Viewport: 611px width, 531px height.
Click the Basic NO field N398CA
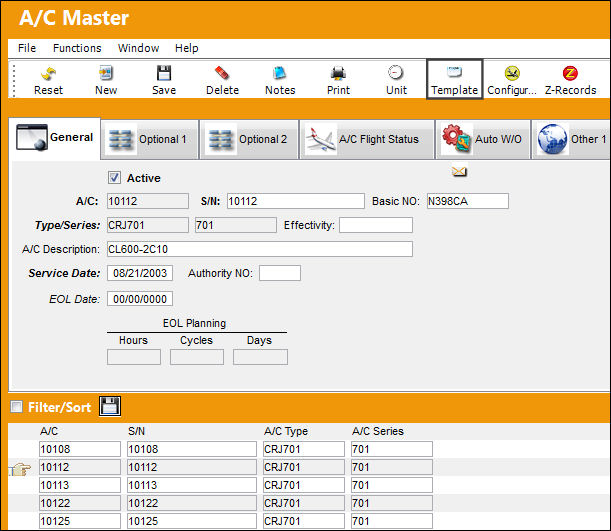click(468, 201)
